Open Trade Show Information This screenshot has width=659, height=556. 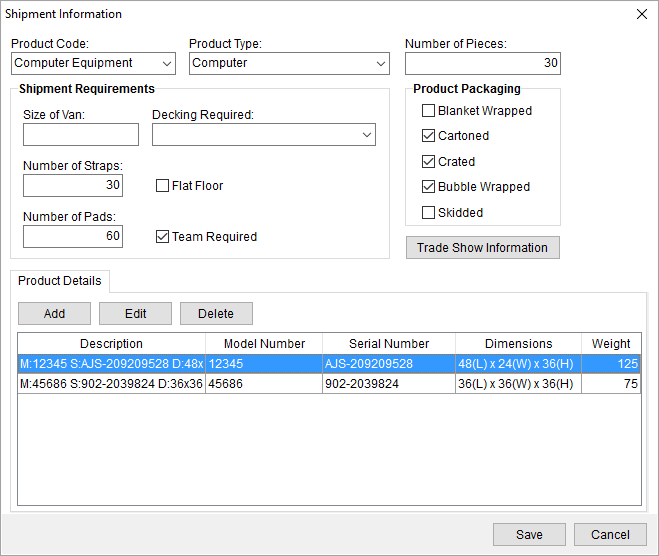tap(482, 248)
